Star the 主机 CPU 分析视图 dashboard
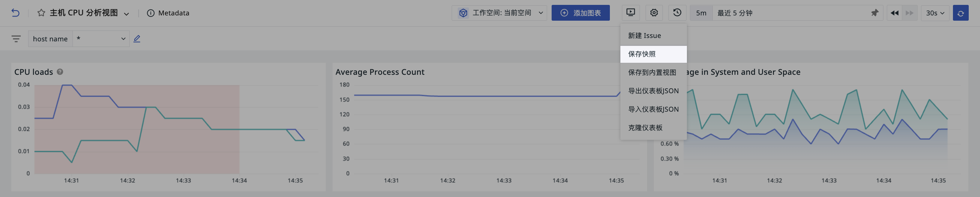Image resolution: width=980 pixels, height=197 pixels. pos(41,13)
